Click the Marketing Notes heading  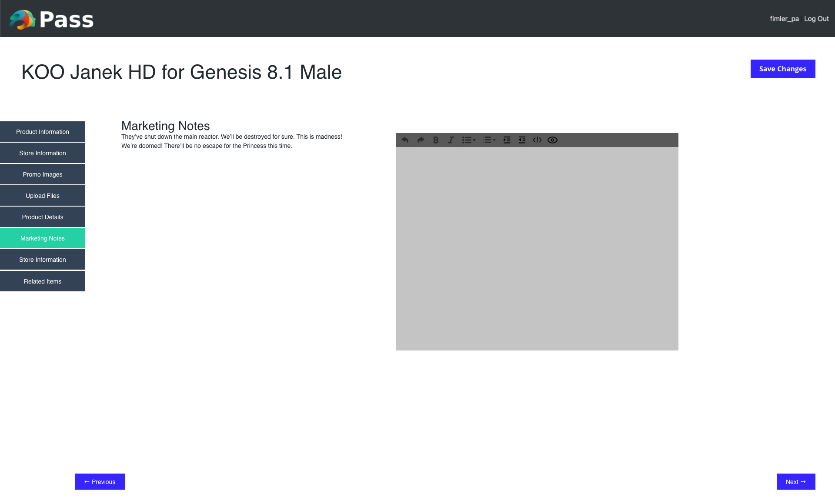click(166, 126)
